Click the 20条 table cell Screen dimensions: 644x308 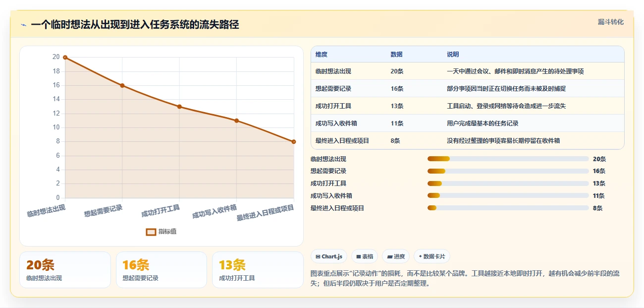(x=397, y=71)
